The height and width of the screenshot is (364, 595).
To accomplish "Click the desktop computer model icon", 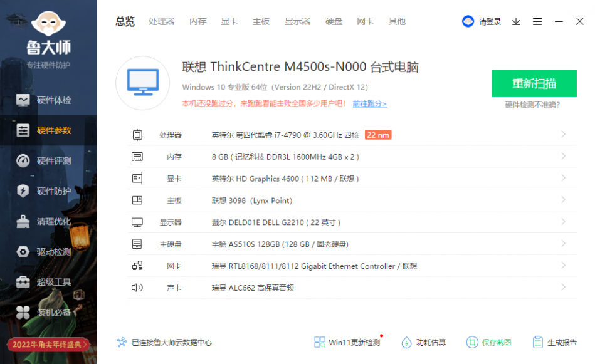I will tap(143, 83).
